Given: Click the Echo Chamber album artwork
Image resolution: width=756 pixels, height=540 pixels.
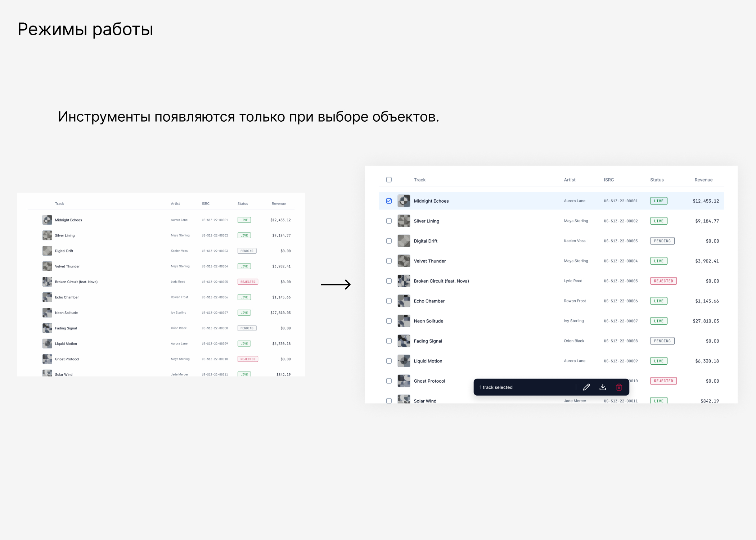Looking at the screenshot, I should point(404,301).
